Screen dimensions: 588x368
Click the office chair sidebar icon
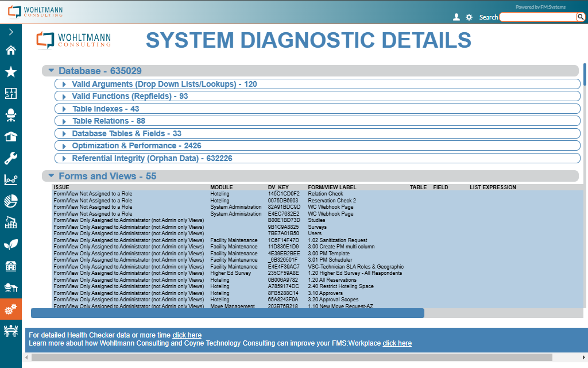pos(10,116)
